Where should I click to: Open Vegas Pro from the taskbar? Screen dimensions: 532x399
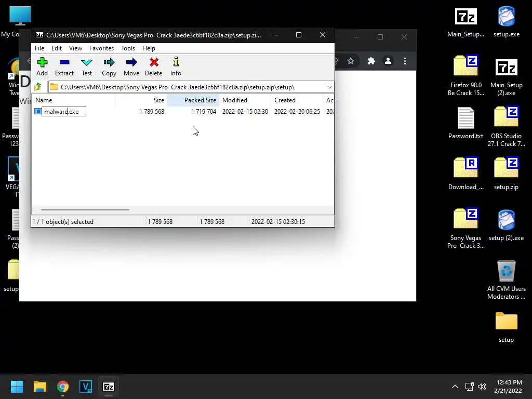pyautogui.click(x=86, y=387)
